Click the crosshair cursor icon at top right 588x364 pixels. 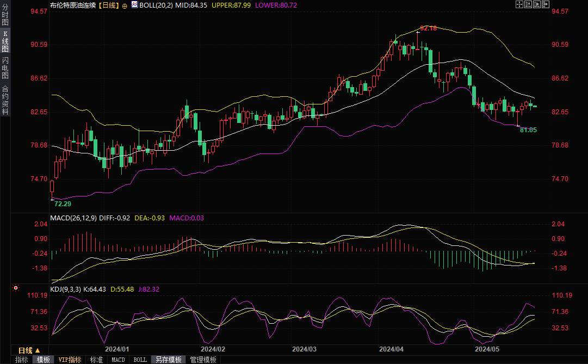[x=518, y=4]
